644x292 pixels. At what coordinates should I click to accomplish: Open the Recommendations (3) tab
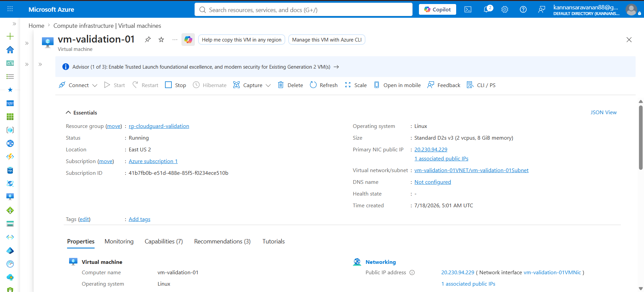coord(222,241)
